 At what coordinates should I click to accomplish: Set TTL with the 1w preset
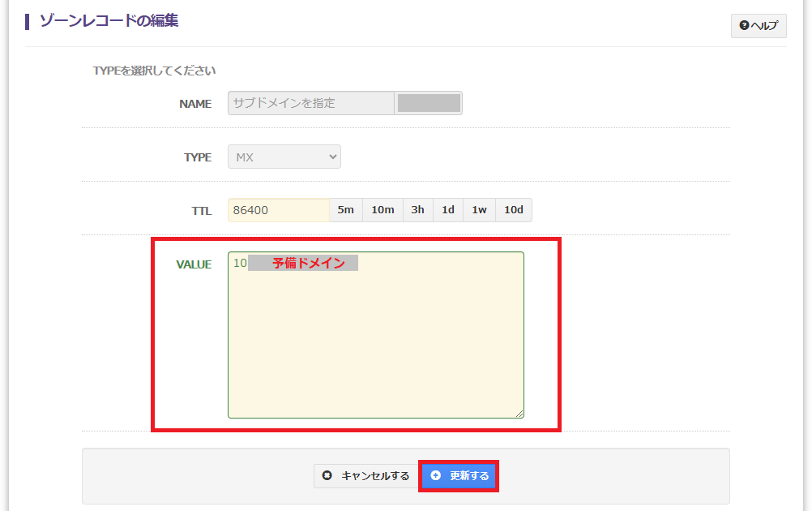tap(479, 210)
